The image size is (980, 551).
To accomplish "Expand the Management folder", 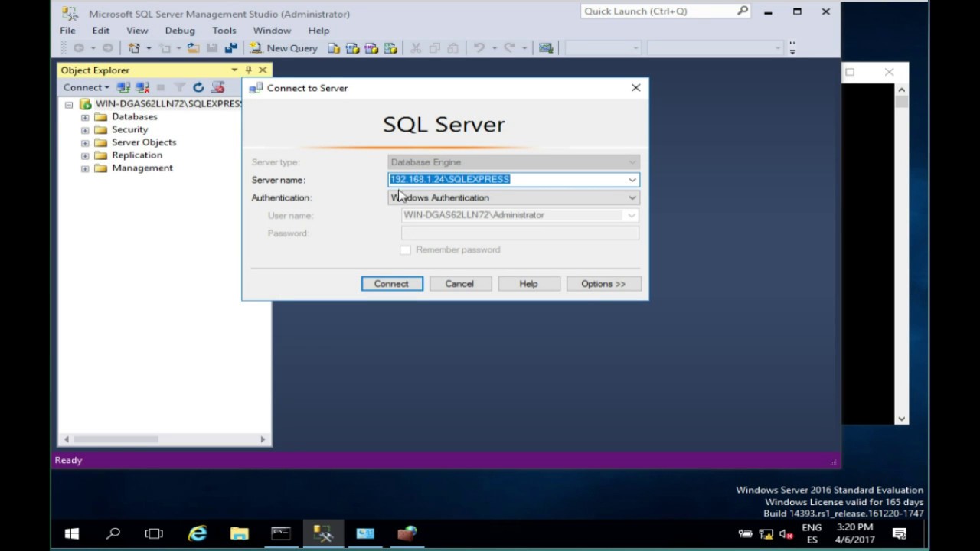I will coord(85,168).
